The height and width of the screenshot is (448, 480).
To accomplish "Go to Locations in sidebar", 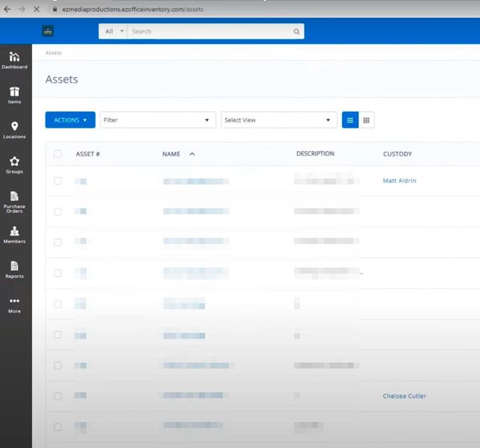I will pyautogui.click(x=14, y=130).
